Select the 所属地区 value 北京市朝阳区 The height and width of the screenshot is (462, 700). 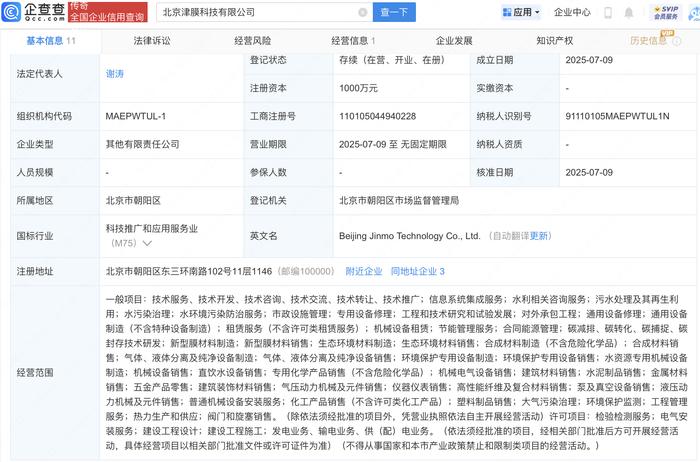point(133,201)
